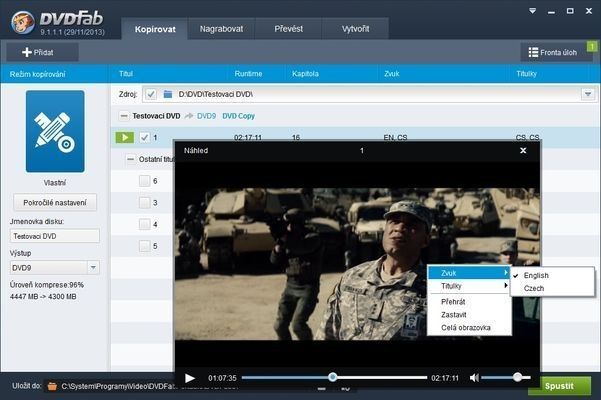
Task: Click the preview video frame
Action: [357, 264]
